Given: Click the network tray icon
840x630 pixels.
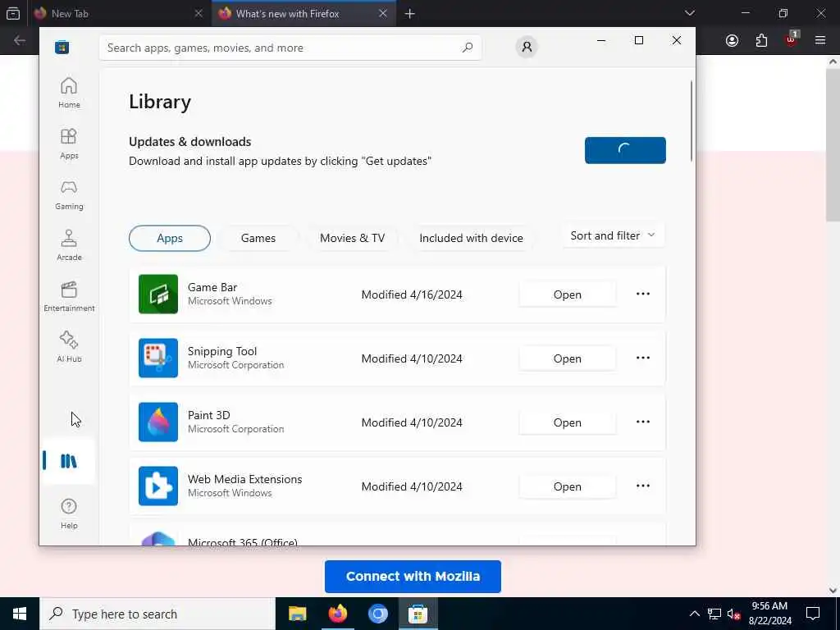Looking at the screenshot, I should click(x=714, y=614).
